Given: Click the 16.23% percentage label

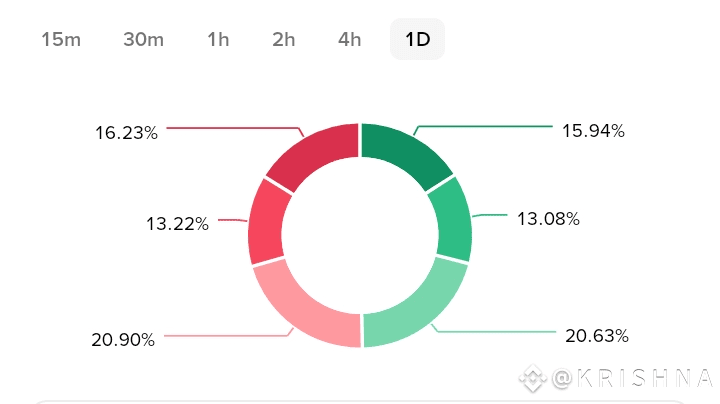Looking at the screenshot, I should coord(125,132).
